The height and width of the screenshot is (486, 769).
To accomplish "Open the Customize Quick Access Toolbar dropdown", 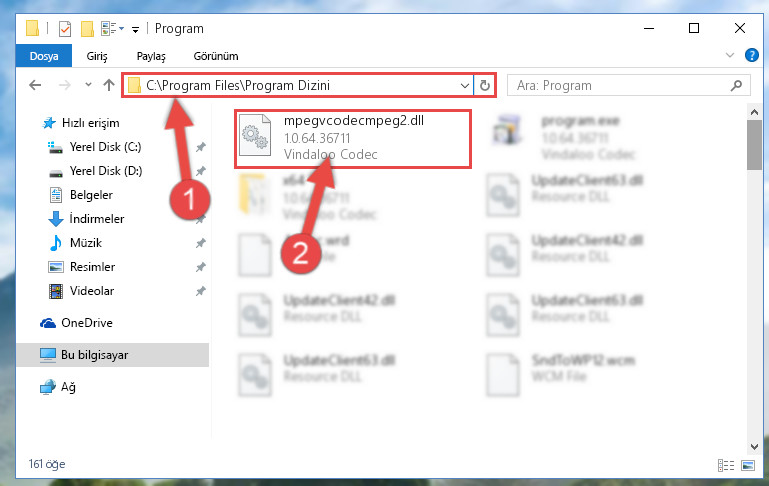I will [x=135, y=30].
